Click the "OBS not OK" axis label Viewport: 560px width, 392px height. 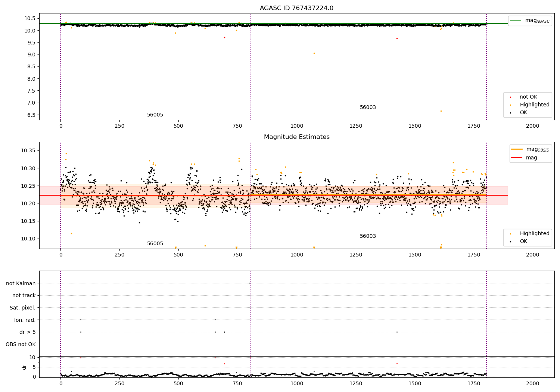coord(21,344)
